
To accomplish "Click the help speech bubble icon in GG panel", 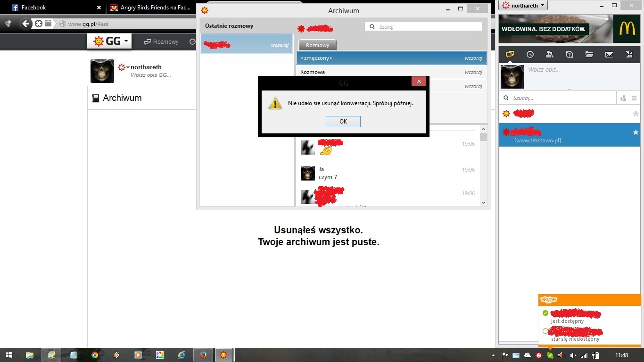I will point(569,55).
